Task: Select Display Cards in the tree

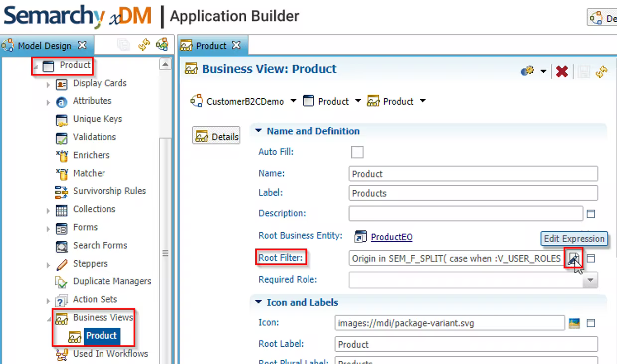Action: 100,83
